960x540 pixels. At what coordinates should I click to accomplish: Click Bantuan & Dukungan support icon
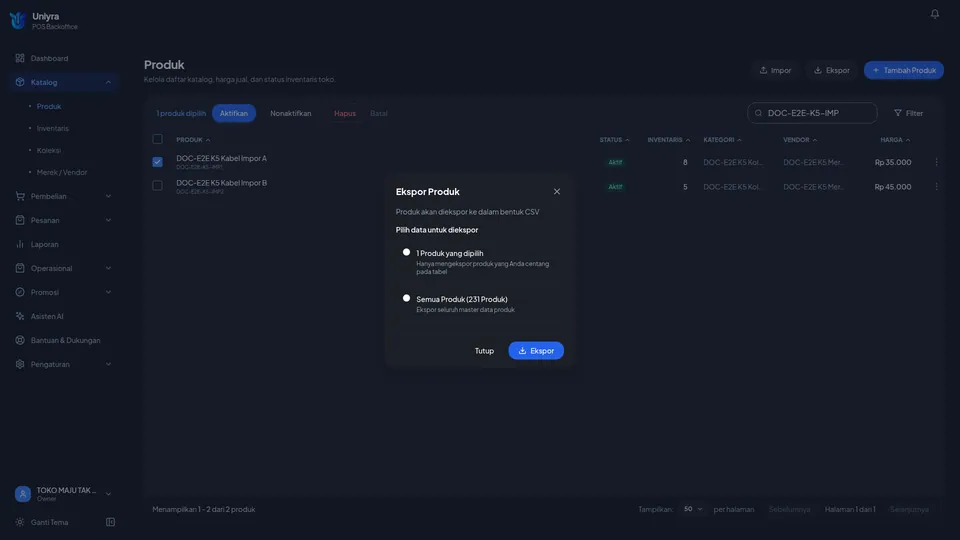coord(20,340)
